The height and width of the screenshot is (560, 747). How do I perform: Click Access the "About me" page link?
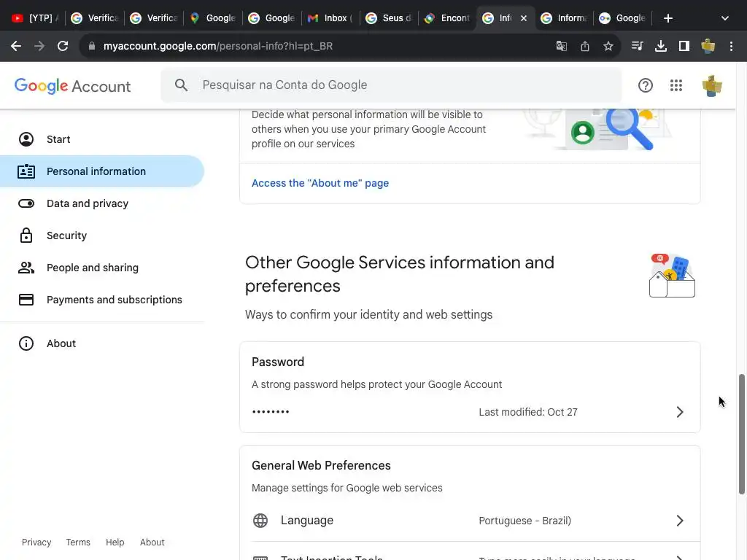click(320, 183)
